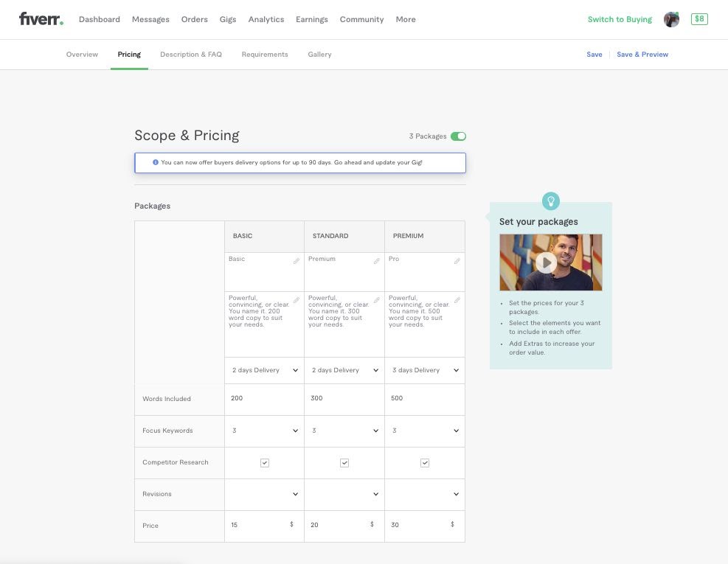
Task: Switch to the Requirements tab
Action: pyautogui.click(x=265, y=55)
